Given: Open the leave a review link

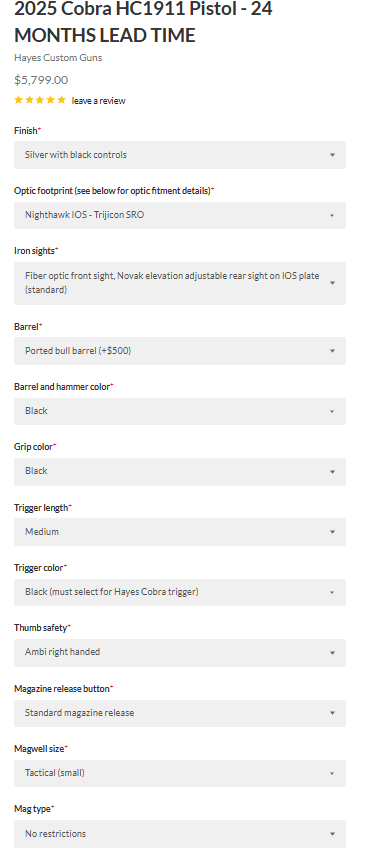Looking at the screenshot, I should point(99,101).
